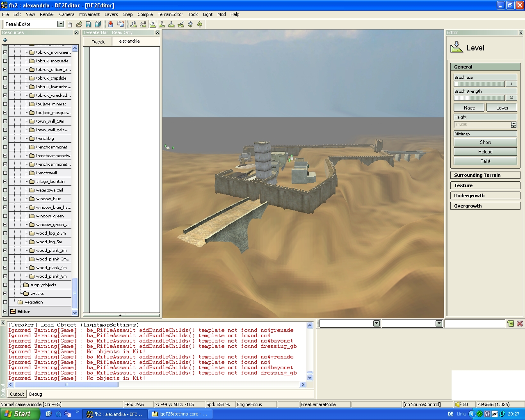Expand the Editor tree node
The image size is (525, 420).
[x=5, y=311]
